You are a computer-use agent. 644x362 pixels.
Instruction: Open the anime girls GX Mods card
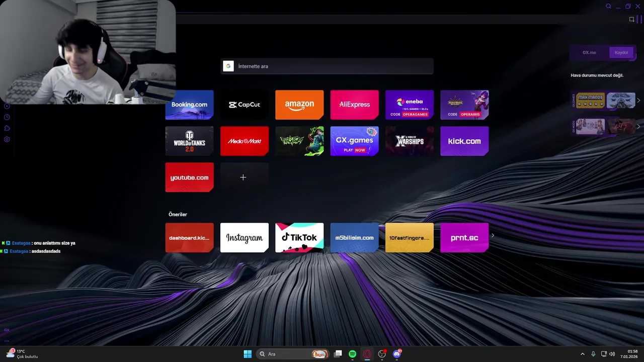point(590,126)
